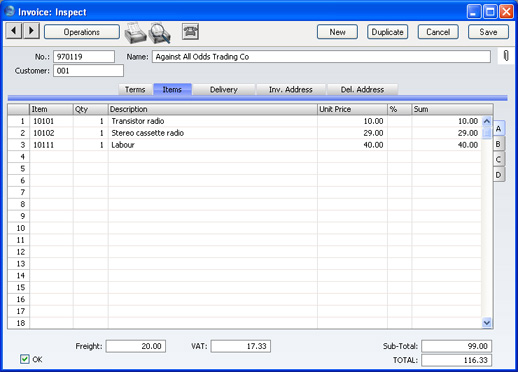
Task: Click item code 10101 cell
Action: click(x=51, y=121)
